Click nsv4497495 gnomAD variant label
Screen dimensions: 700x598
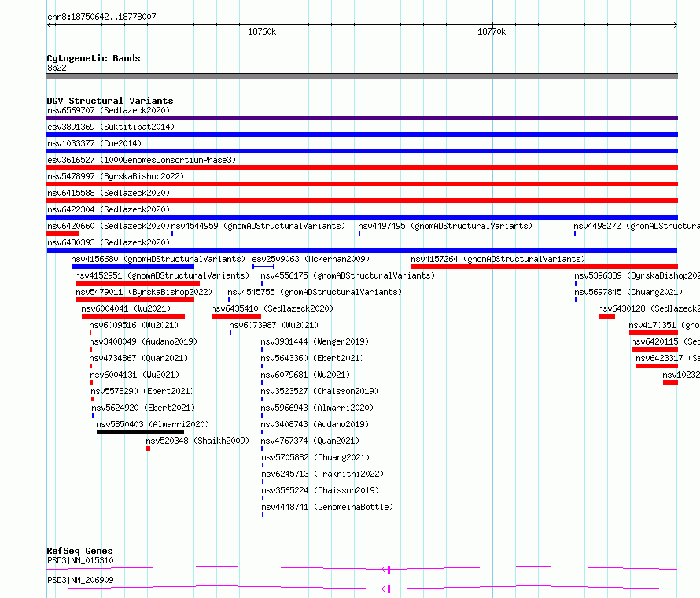click(x=445, y=226)
